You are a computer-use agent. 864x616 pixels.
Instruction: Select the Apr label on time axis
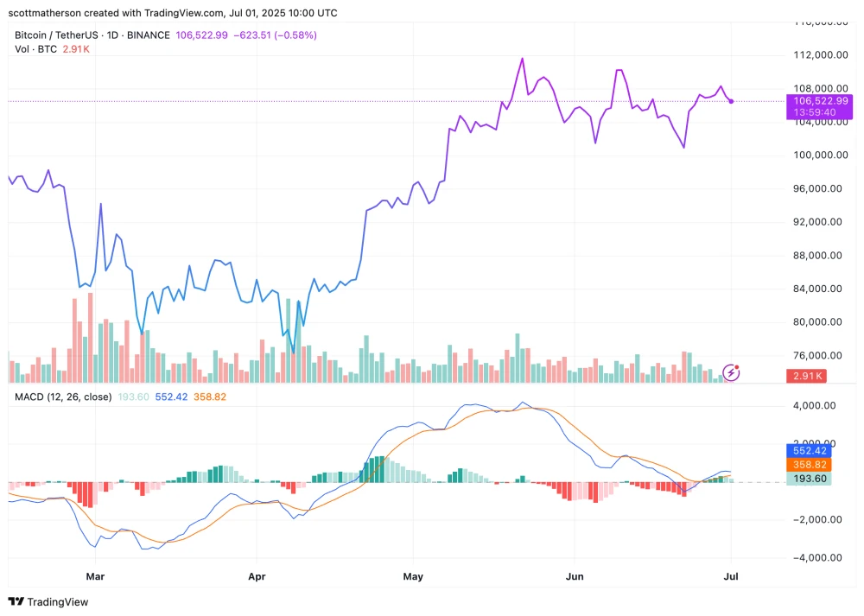coord(257,576)
